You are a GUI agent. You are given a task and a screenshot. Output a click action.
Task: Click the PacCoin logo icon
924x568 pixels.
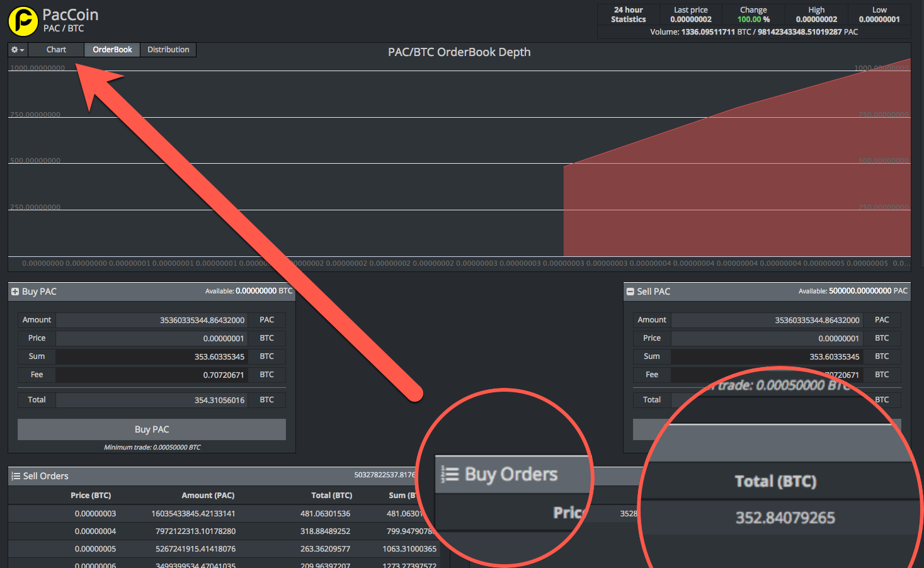click(23, 21)
